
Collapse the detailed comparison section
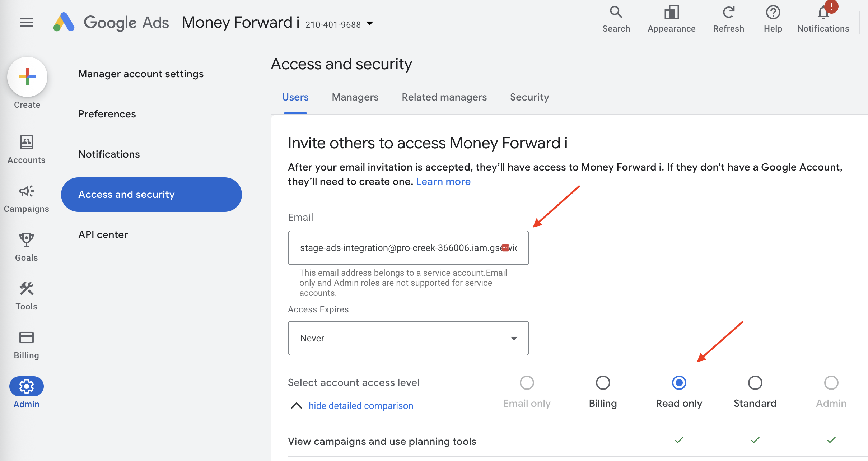point(360,406)
